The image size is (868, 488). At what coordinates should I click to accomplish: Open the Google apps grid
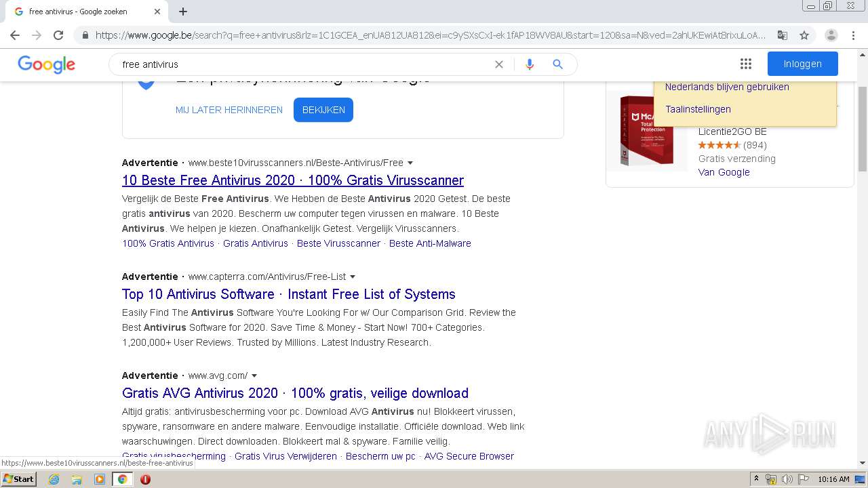click(746, 64)
